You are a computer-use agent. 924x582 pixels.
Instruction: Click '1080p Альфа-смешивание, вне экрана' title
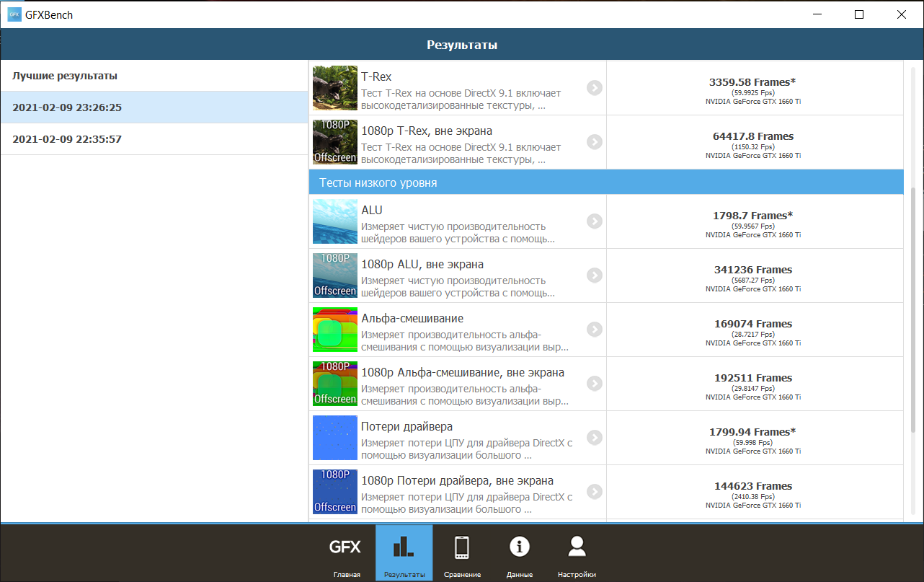coord(463,372)
